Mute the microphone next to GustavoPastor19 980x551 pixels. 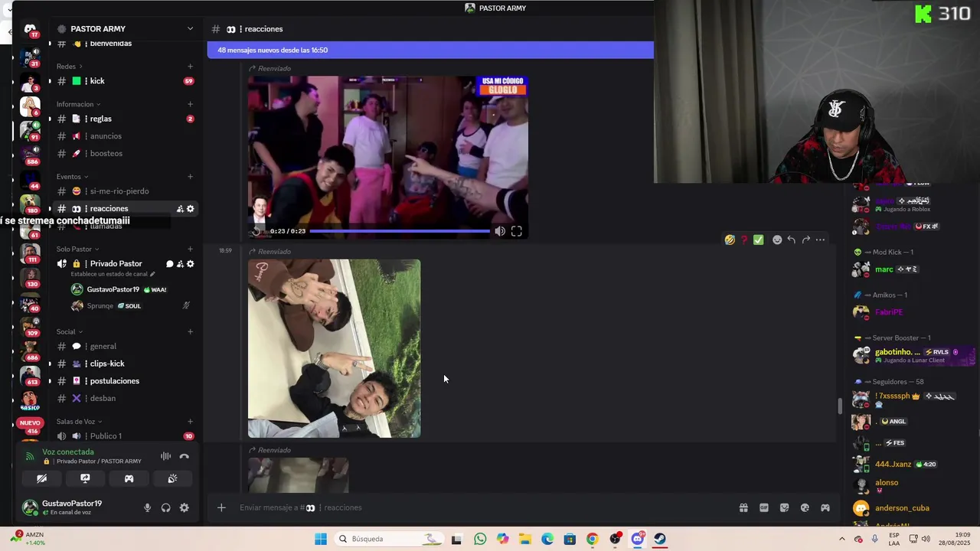[148, 507]
